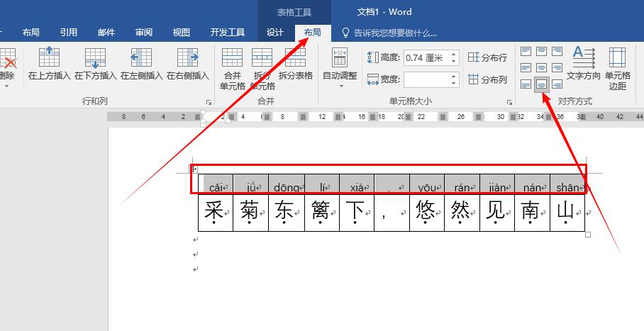Align cell text bottom right
The height and width of the screenshot is (331, 644).
tap(557, 84)
